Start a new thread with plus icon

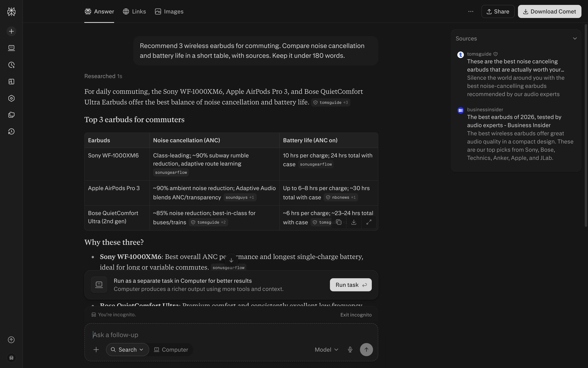click(11, 31)
